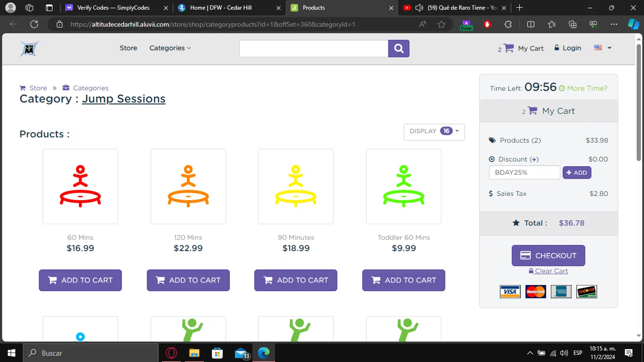This screenshot has width=644, height=362.
Task: Click the Altitude site logo
Action: 29,49
